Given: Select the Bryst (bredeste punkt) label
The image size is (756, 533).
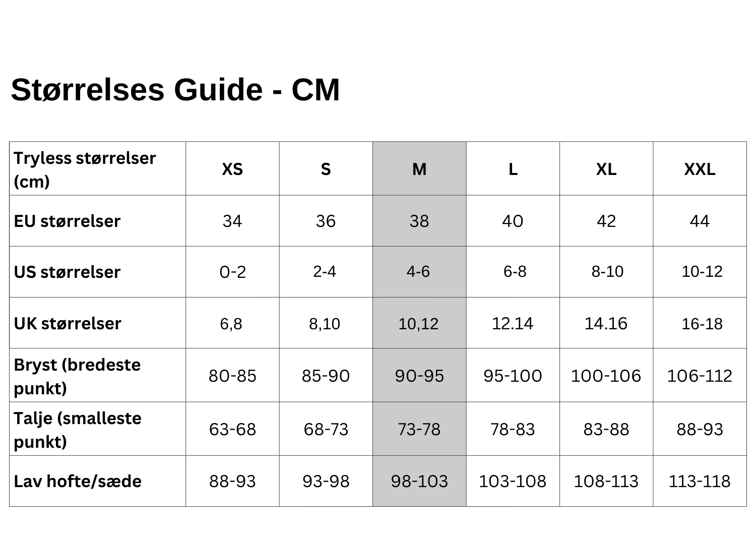Looking at the screenshot, I should click(x=77, y=376).
